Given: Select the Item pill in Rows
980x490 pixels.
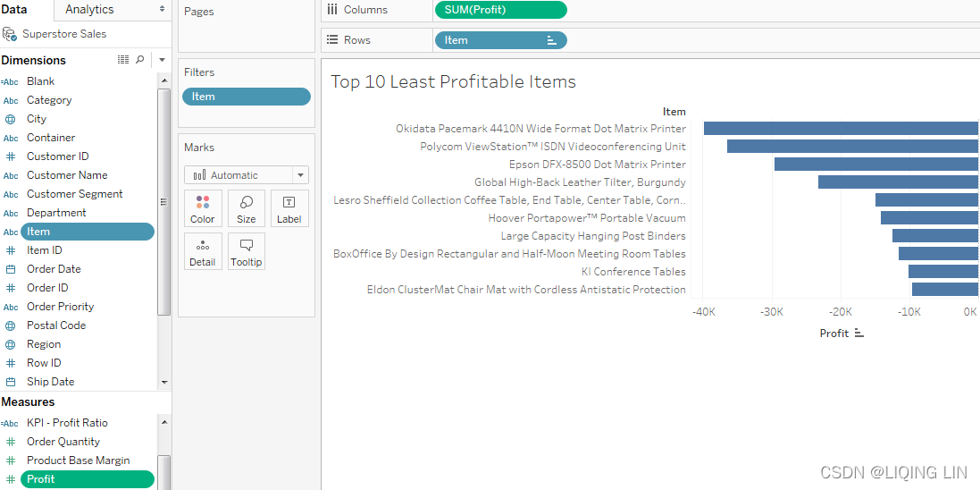Looking at the screenshot, I should click(x=500, y=40).
